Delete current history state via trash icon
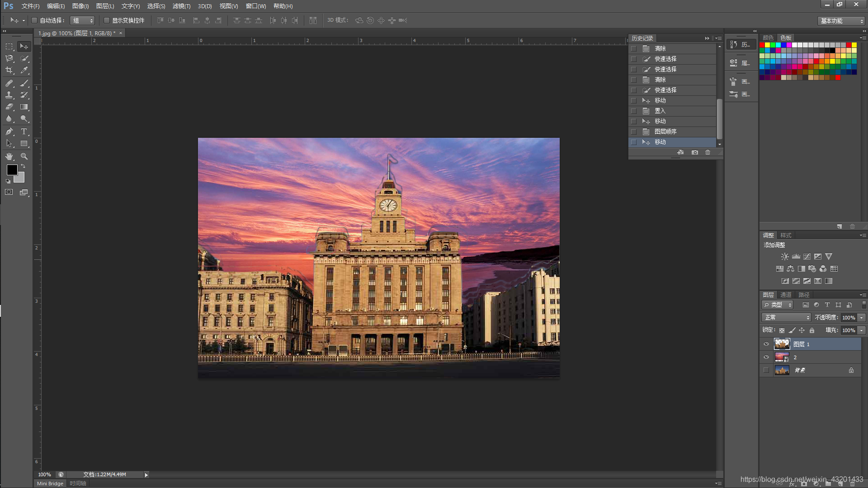The height and width of the screenshot is (488, 868). point(708,152)
